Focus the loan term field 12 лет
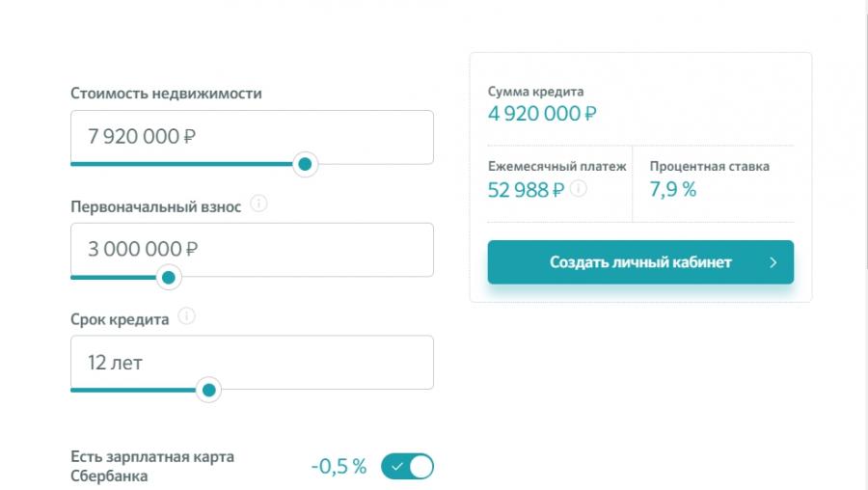The image size is (868, 490). click(x=252, y=362)
